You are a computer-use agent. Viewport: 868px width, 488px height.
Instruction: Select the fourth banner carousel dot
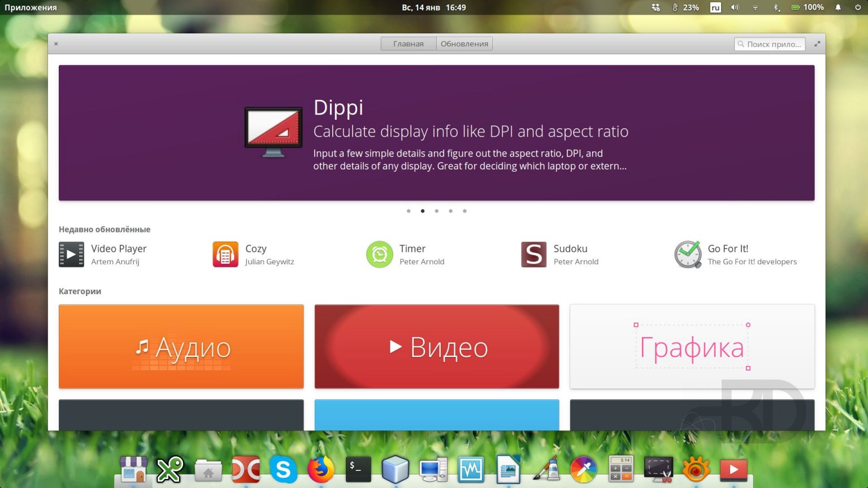coord(450,211)
